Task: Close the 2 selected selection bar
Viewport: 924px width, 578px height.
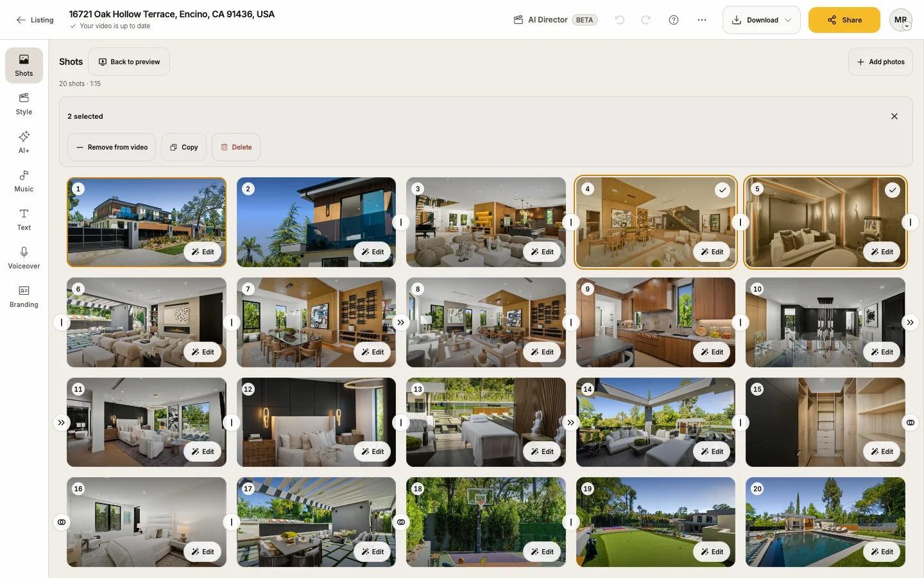Action: click(894, 116)
